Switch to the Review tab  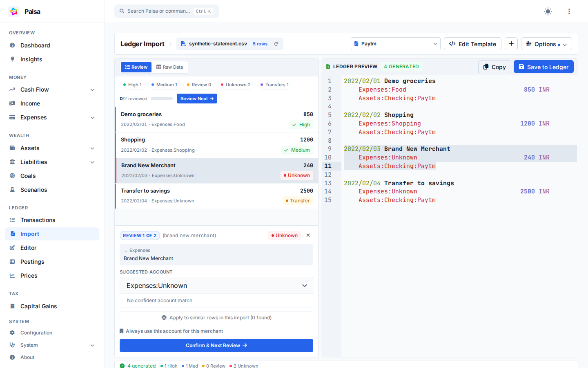point(136,67)
